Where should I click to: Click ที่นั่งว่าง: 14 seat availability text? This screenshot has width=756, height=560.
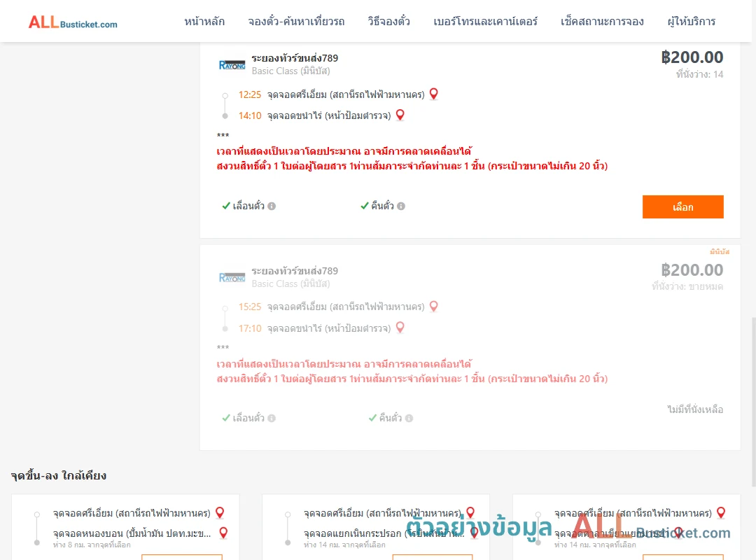pyautogui.click(x=699, y=74)
